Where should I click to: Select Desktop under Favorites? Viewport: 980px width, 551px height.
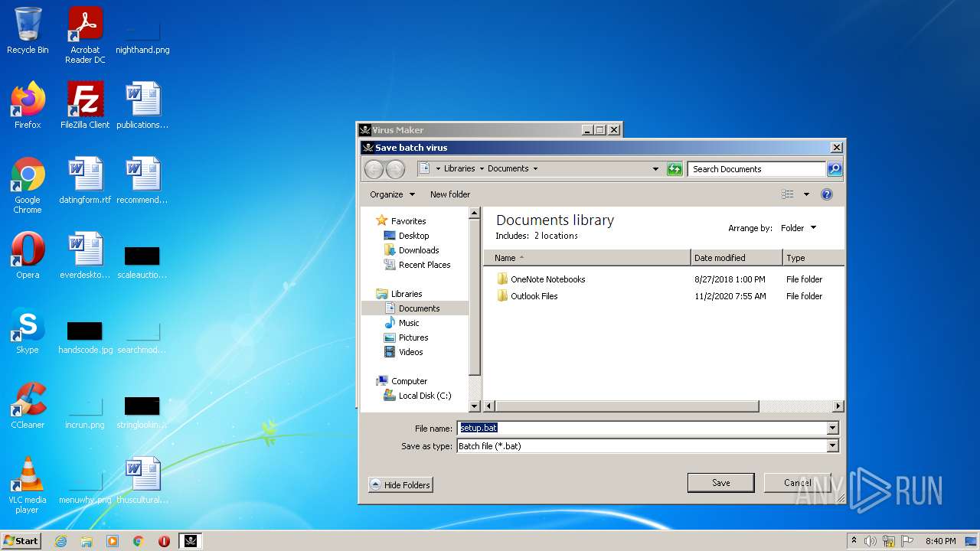click(x=413, y=236)
